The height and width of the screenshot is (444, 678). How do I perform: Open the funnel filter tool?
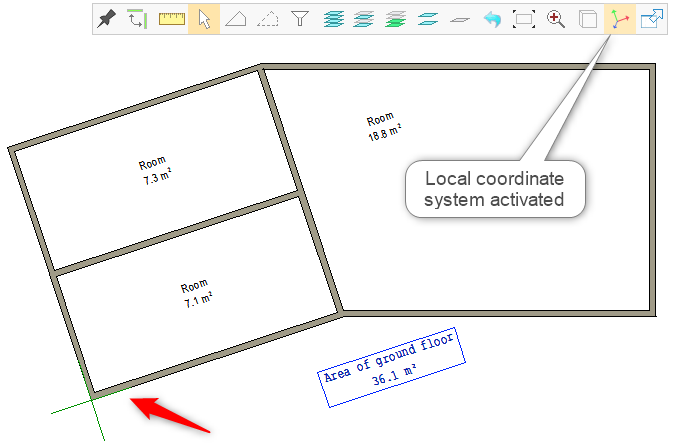(x=299, y=19)
